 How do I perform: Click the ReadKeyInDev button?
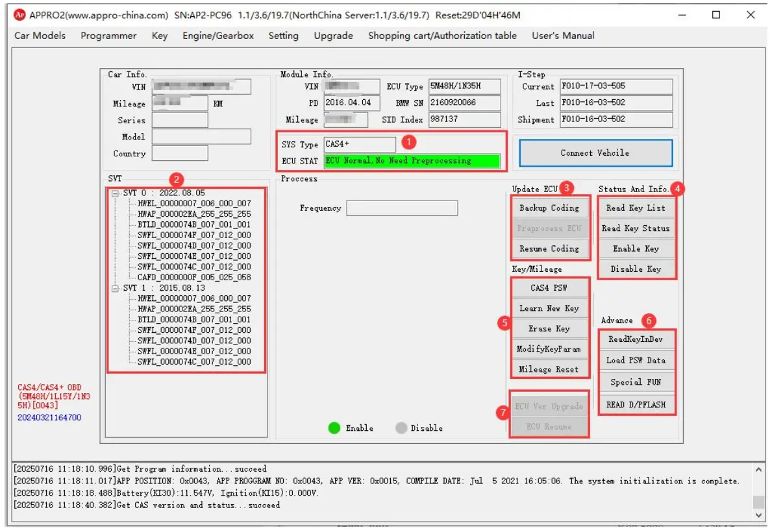636,339
